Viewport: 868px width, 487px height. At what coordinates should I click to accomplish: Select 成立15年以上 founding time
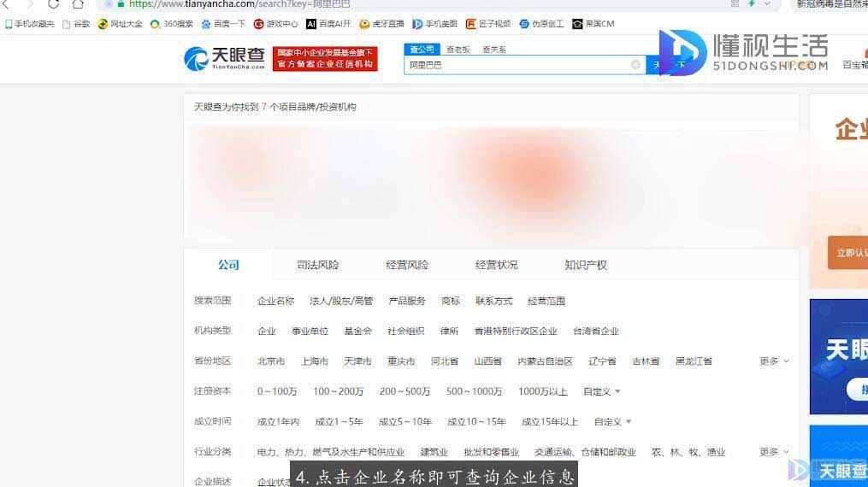[550, 422]
